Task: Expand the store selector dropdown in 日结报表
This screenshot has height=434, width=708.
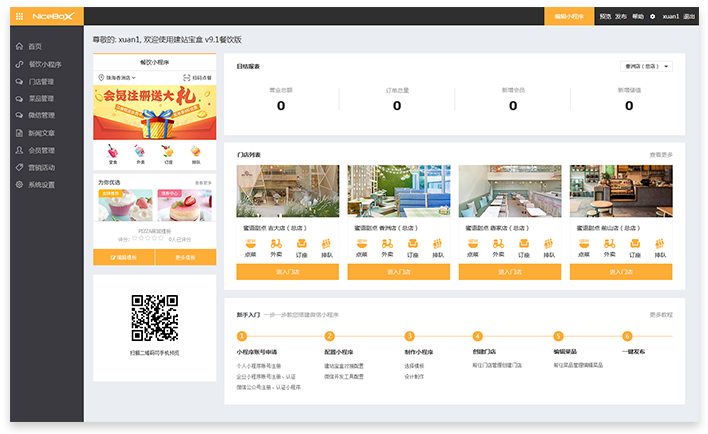Action: point(646,66)
